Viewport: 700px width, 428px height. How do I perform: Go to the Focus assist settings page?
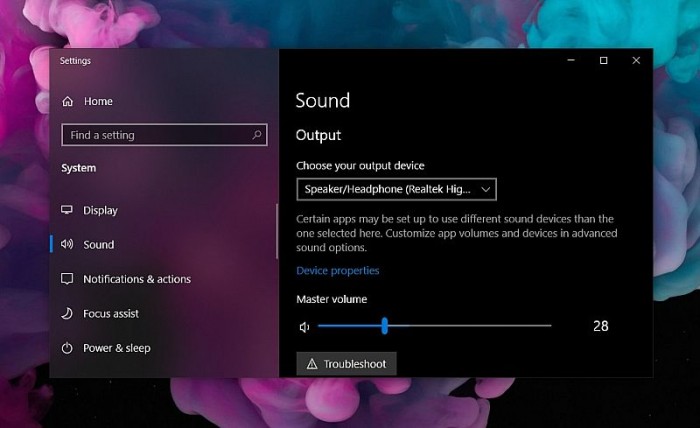pos(110,313)
